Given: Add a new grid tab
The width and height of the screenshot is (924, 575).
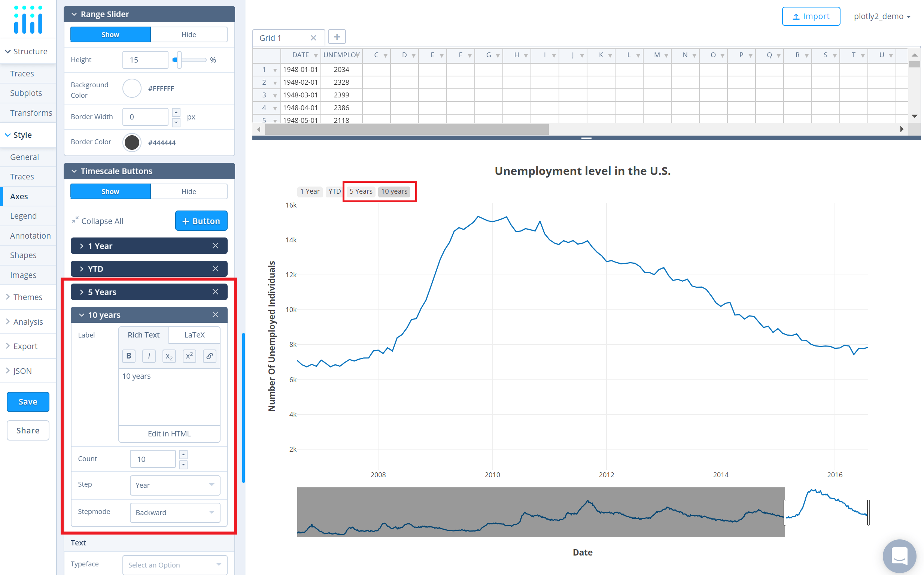Looking at the screenshot, I should tap(337, 37).
